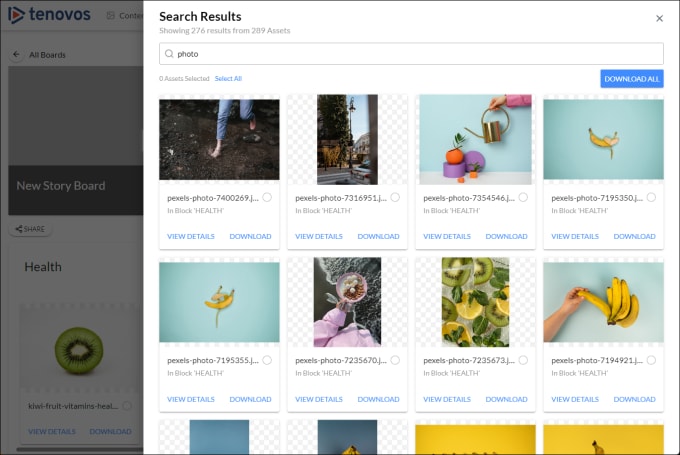Download kiwi-fruit-vitamins asset on board
This screenshot has height=455, width=680.
pos(110,432)
